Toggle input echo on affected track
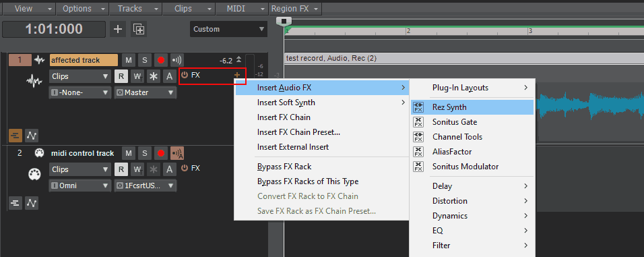This screenshot has height=257, width=644. point(176,60)
